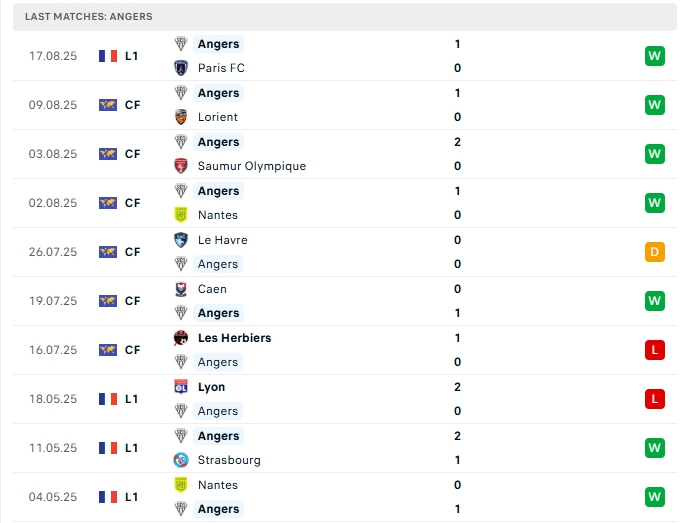
Task: Open the Paris FC team name link
Action: click(x=221, y=68)
